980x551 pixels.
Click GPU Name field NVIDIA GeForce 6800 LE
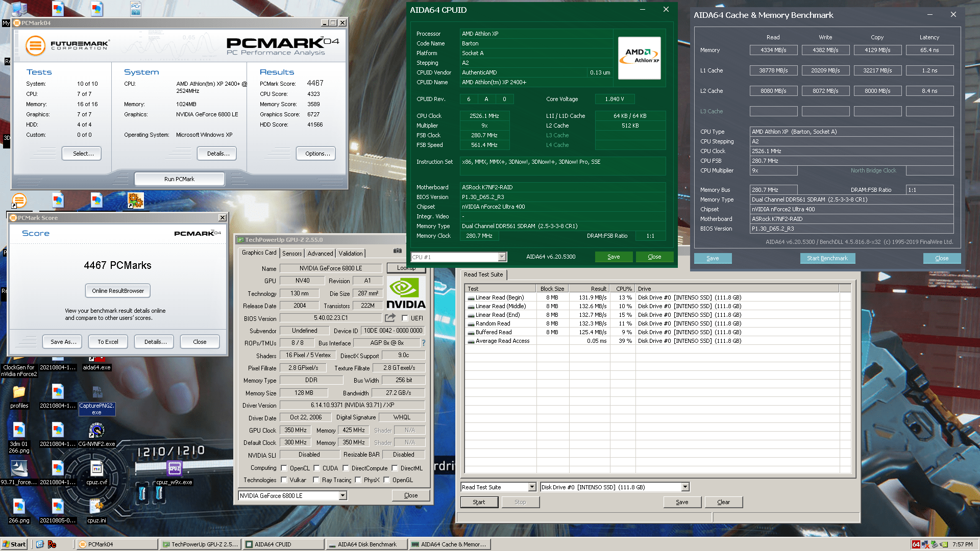[x=331, y=268]
